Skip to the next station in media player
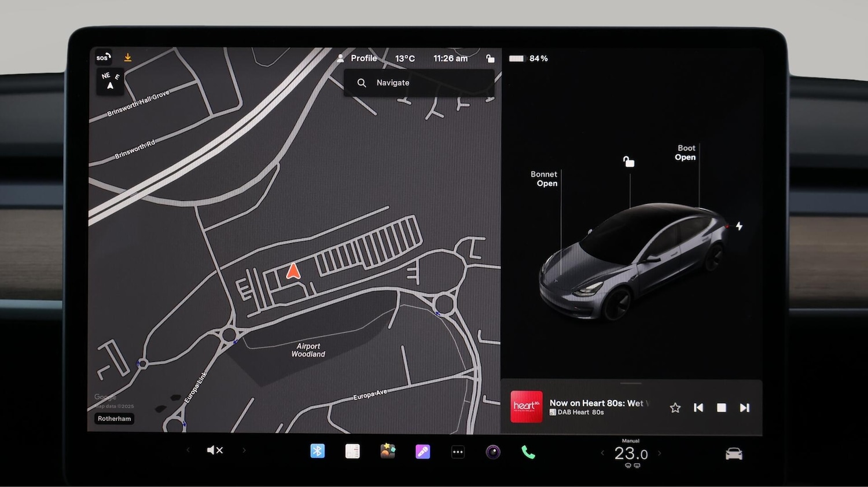Screen dimensions: 868x487 click(745, 408)
